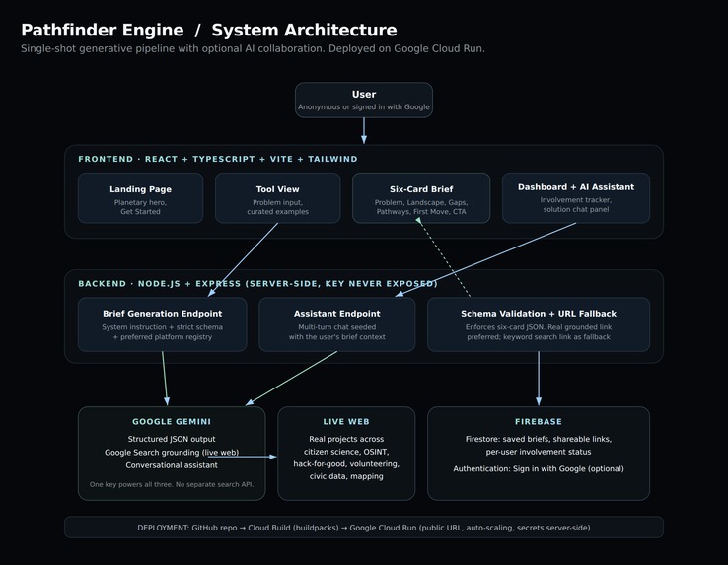Select the Tool View card
The height and width of the screenshot is (565, 728).
coord(277,198)
